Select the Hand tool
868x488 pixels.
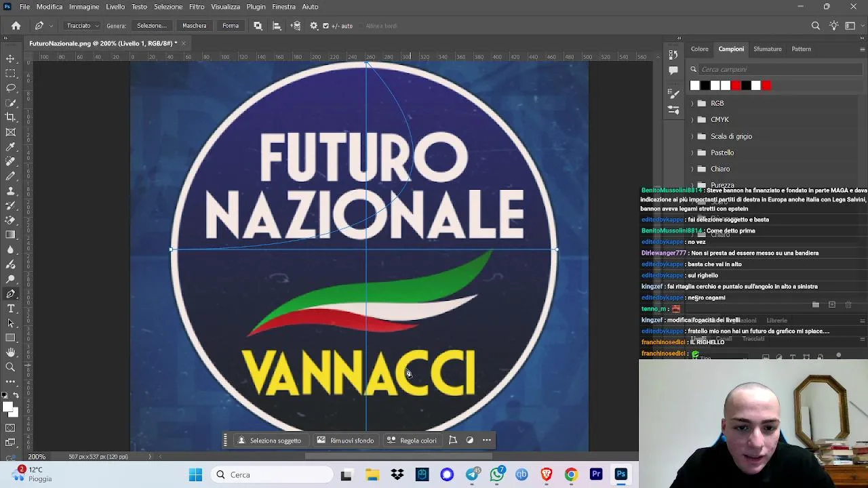point(10,352)
